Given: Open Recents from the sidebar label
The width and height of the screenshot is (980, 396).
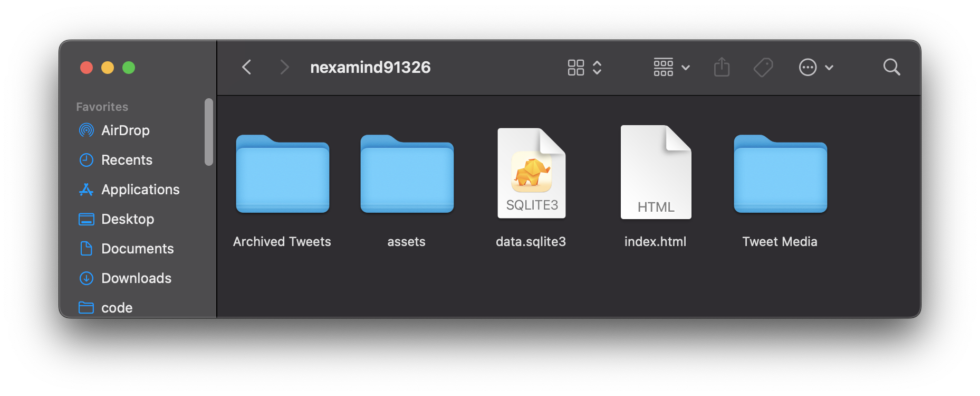Looking at the screenshot, I should click(127, 159).
